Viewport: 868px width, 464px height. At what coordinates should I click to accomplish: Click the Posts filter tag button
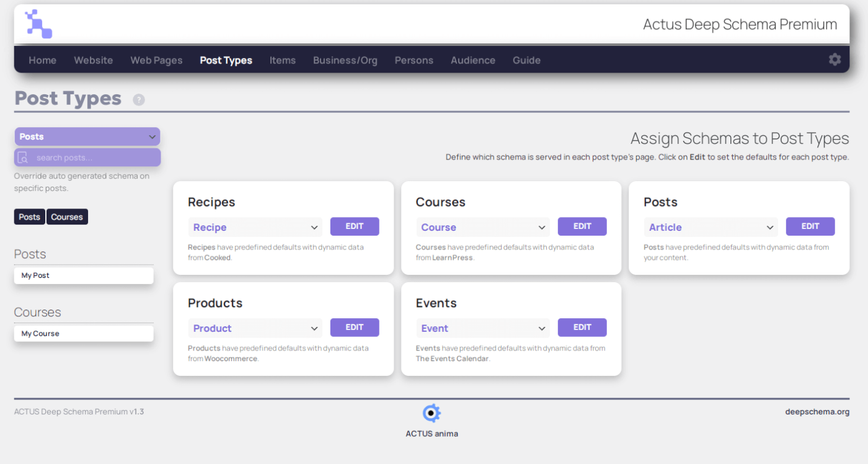[30, 217]
